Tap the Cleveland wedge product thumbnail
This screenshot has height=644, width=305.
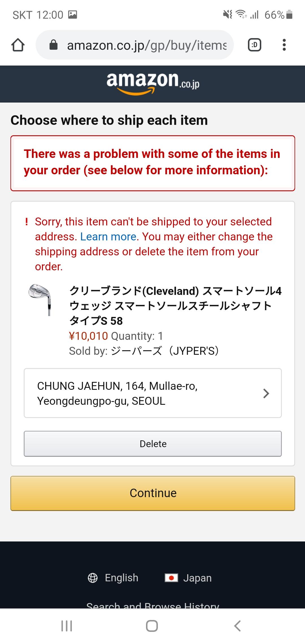click(40, 299)
